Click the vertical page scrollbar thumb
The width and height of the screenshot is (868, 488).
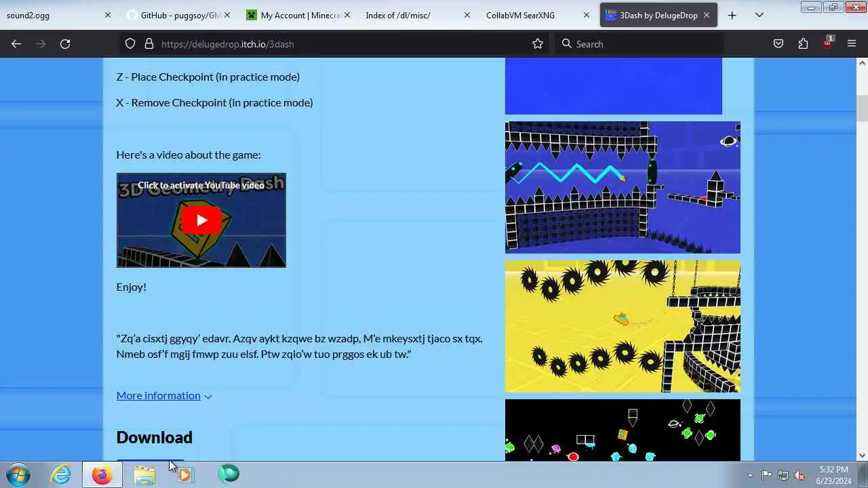(862, 108)
